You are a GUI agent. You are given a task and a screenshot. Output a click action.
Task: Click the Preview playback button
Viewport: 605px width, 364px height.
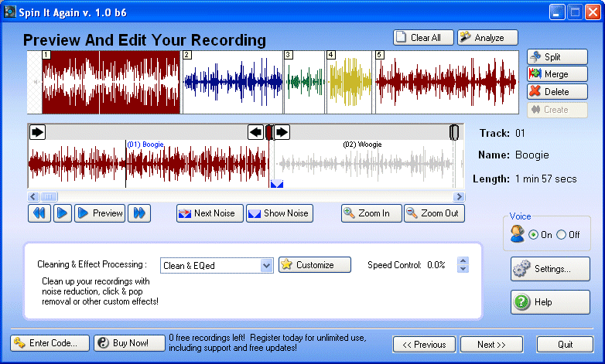click(x=100, y=213)
